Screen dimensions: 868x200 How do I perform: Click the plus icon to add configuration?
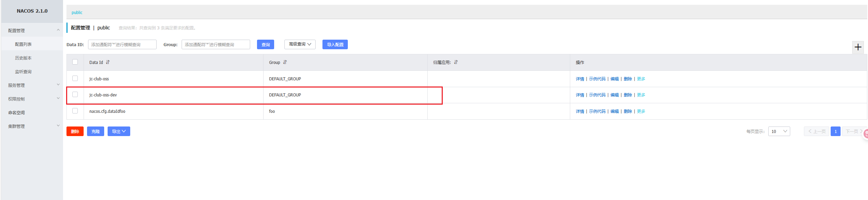point(858,47)
